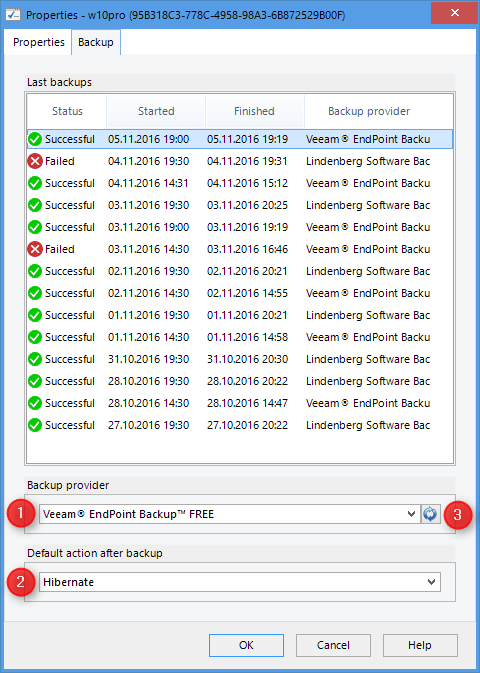Select finished time 03.11.2016 16:46
The image size is (480, 673).
tap(248, 249)
